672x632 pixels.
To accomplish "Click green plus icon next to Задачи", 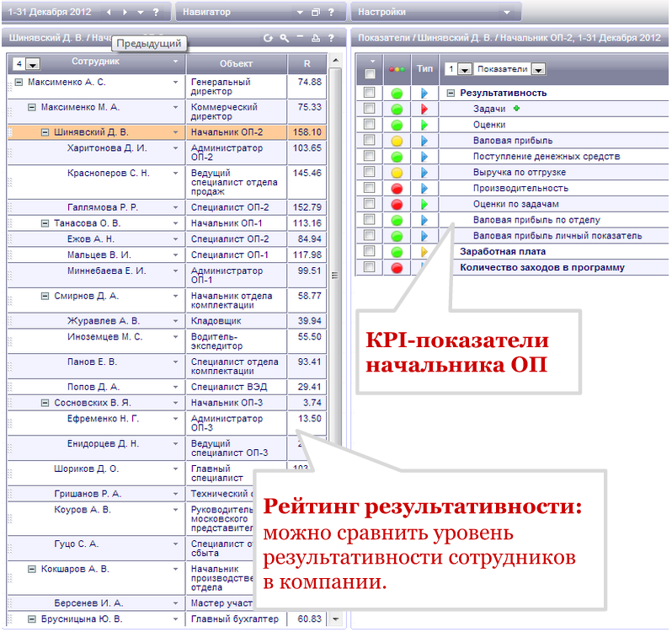I will coord(516,109).
